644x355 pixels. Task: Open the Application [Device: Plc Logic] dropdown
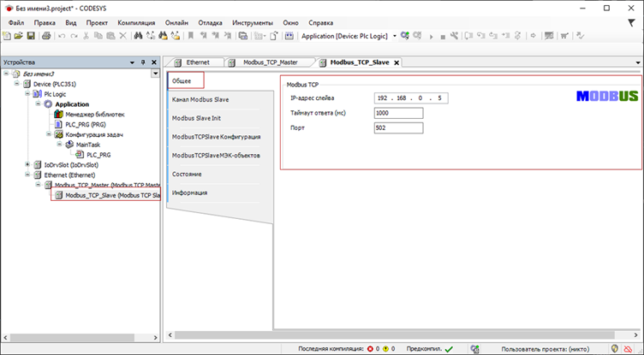[395, 36]
